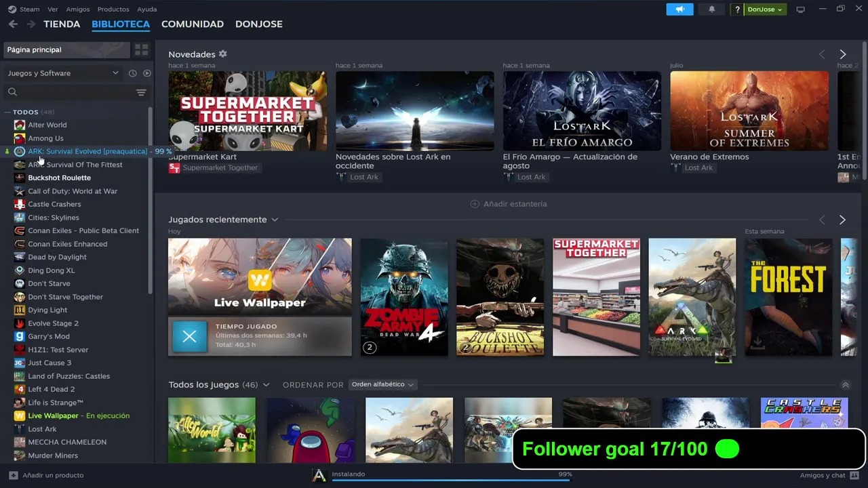This screenshot has width=868, height=488.
Task: Open the Buckshot Roulette recent game cover
Action: pos(500,297)
